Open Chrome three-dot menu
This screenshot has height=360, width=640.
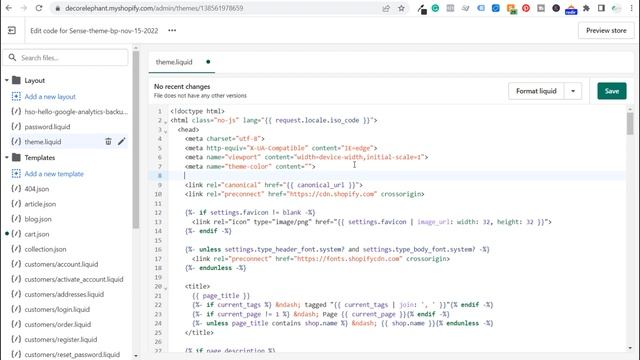[x=631, y=8]
